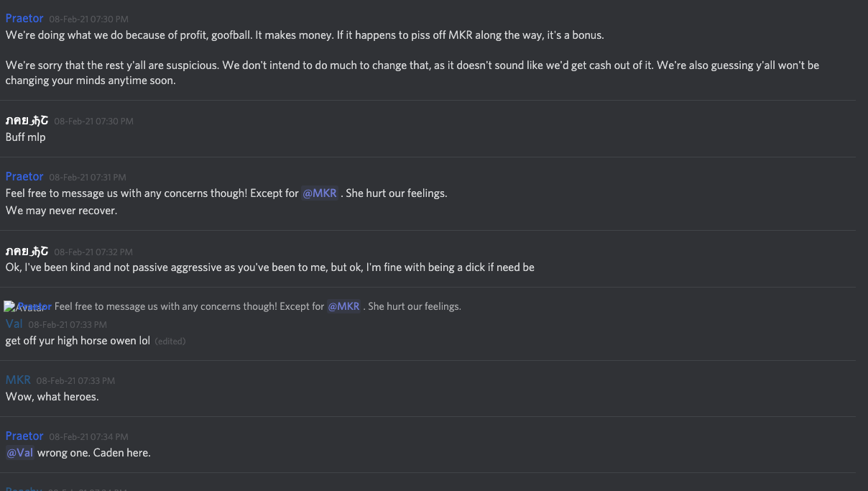Click the Praetor username on the 07:31 PM message

[24, 176]
